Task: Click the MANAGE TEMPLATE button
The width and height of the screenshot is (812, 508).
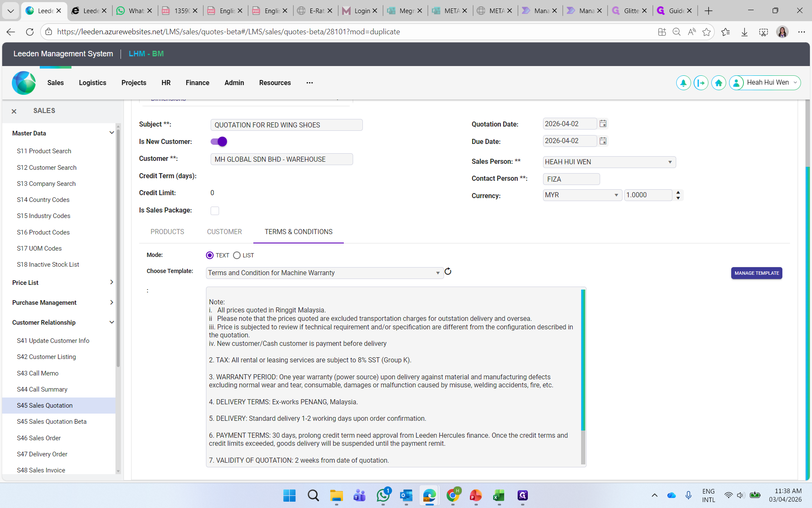Action: tap(757, 273)
